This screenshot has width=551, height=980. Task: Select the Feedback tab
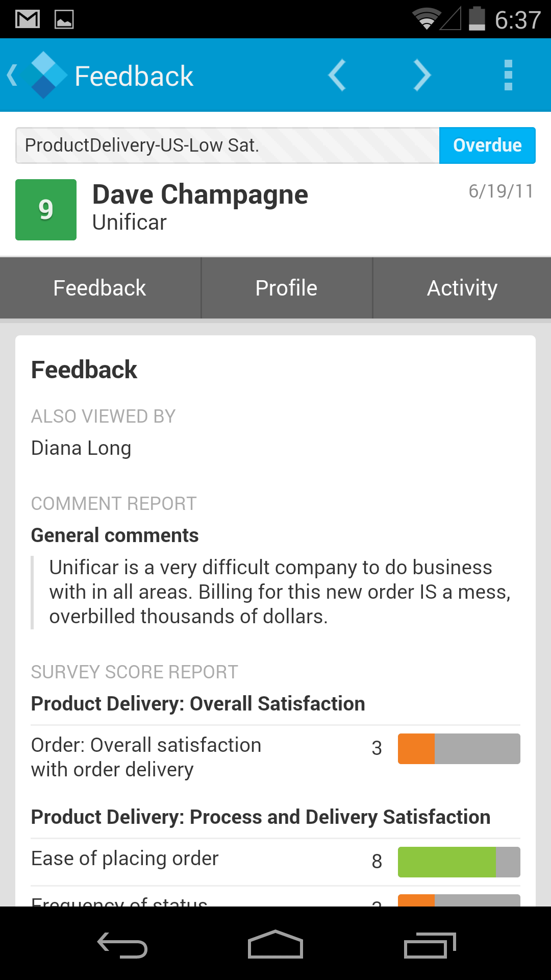(x=100, y=288)
